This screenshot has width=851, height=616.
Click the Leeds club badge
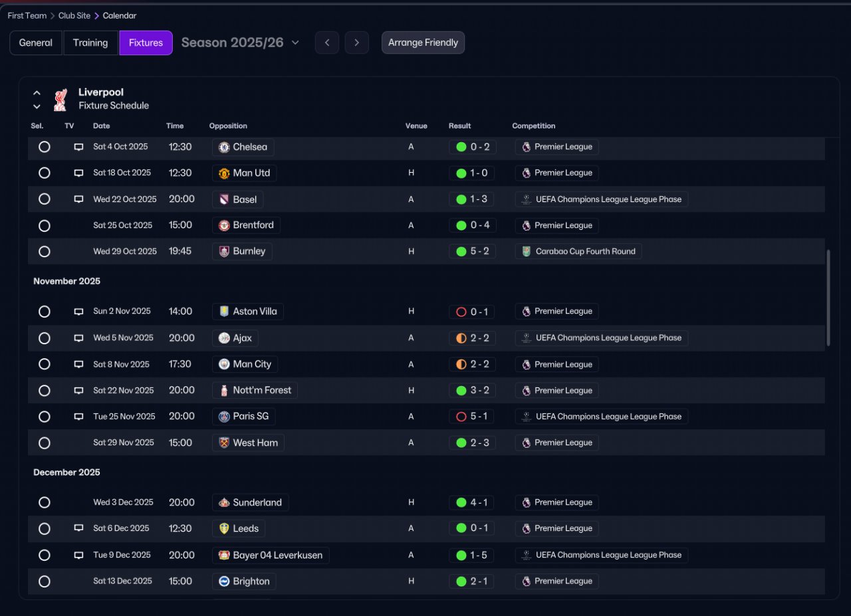224,528
